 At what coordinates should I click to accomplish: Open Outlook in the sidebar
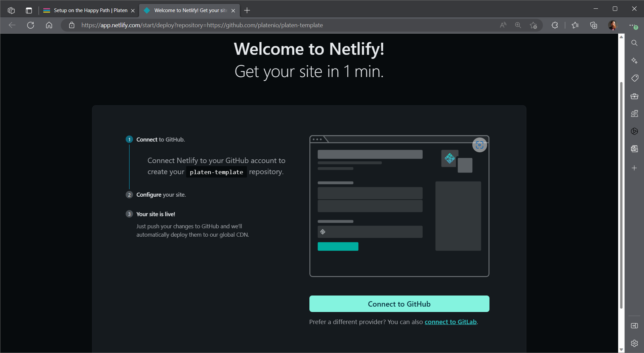634,149
